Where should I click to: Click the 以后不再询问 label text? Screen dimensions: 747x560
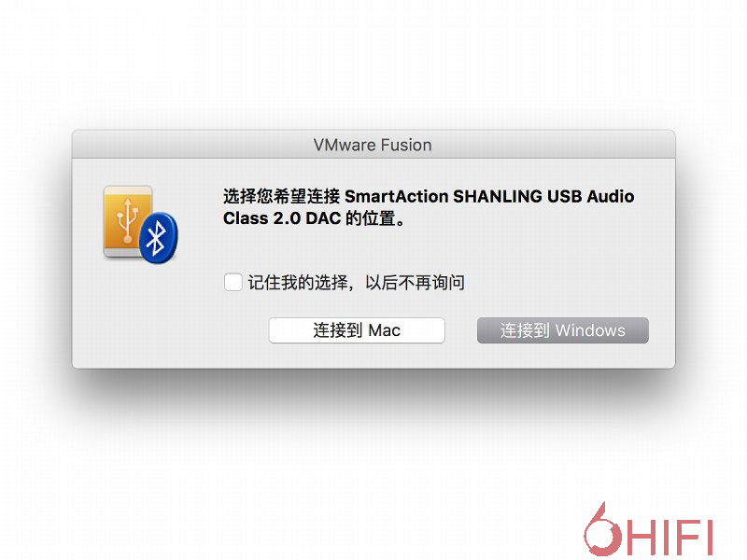point(415,283)
